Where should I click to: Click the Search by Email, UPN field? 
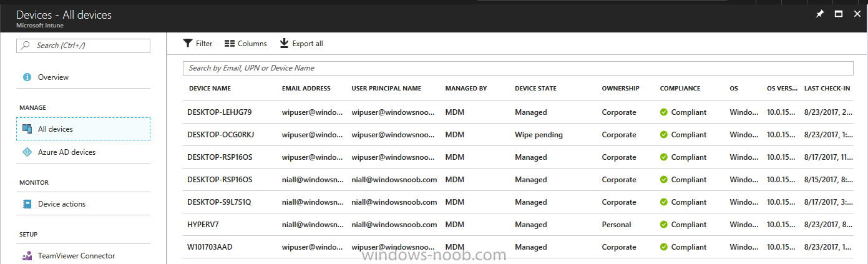(x=518, y=68)
